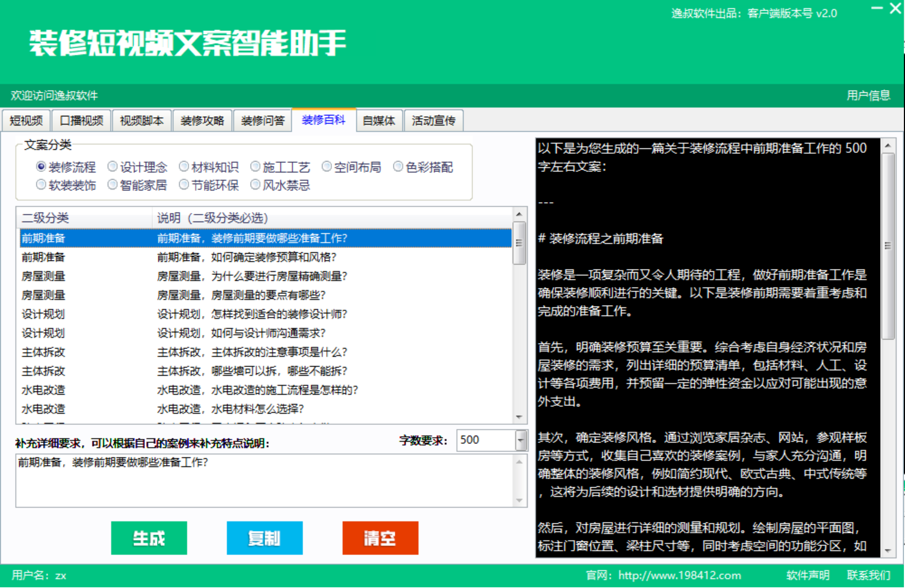Viewport: 905px width, 588px height.
Task: Select row 水电材料怎么选择？
Action: tap(265, 409)
